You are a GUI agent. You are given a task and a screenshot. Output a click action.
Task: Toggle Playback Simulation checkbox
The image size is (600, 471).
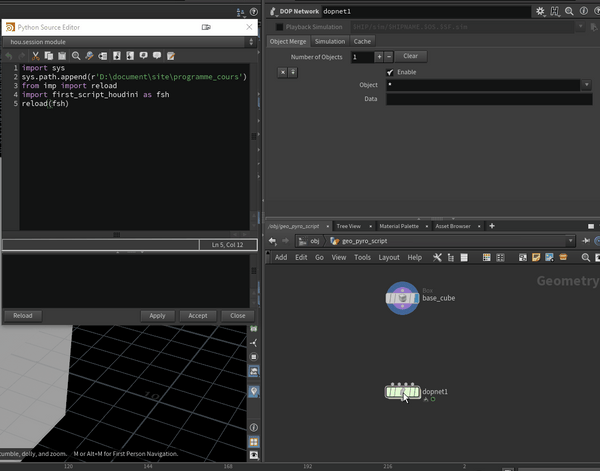[x=280, y=27]
